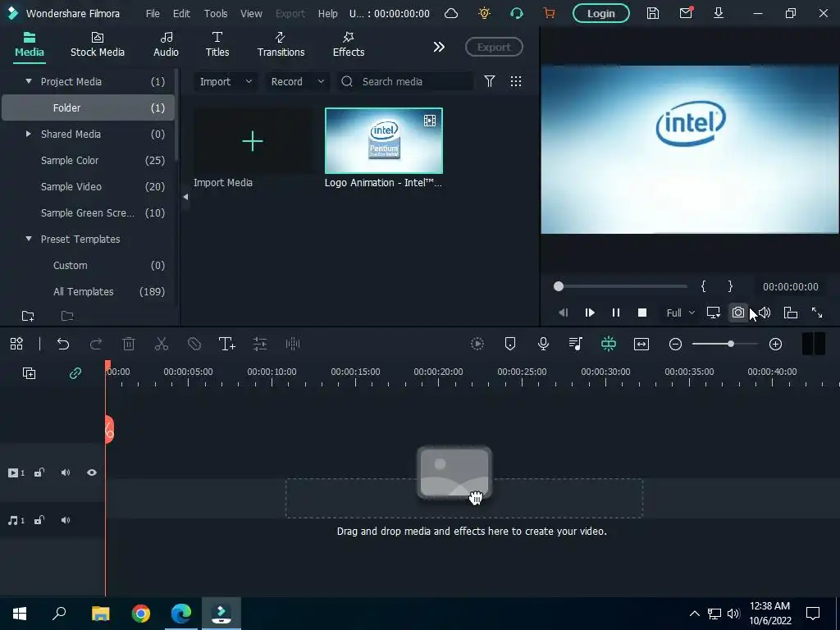Screen dimensions: 840x630
Task: Play the preview video
Action: pos(589,313)
